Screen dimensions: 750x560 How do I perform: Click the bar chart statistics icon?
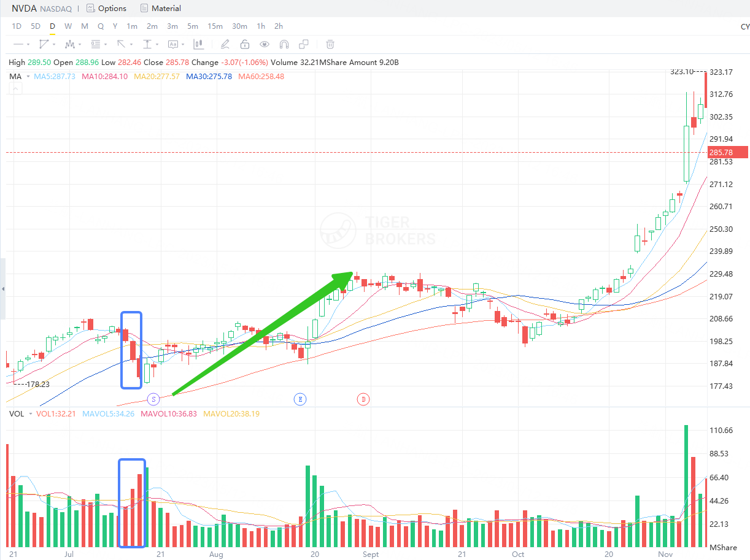click(x=198, y=44)
